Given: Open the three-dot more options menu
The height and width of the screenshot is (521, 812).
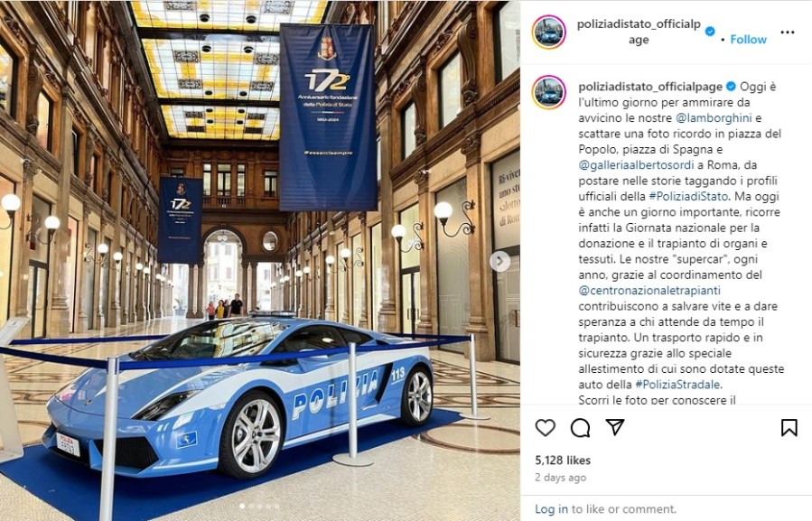Looking at the screenshot, I should tap(787, 33).
